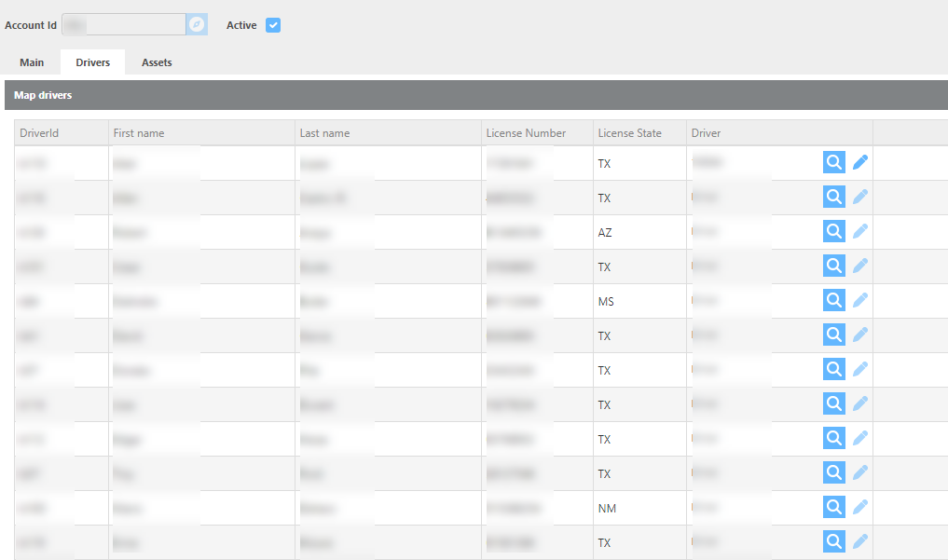Click the First name column header
The width and height of the screenshot is (948, 560).
[x=139, y=133]
